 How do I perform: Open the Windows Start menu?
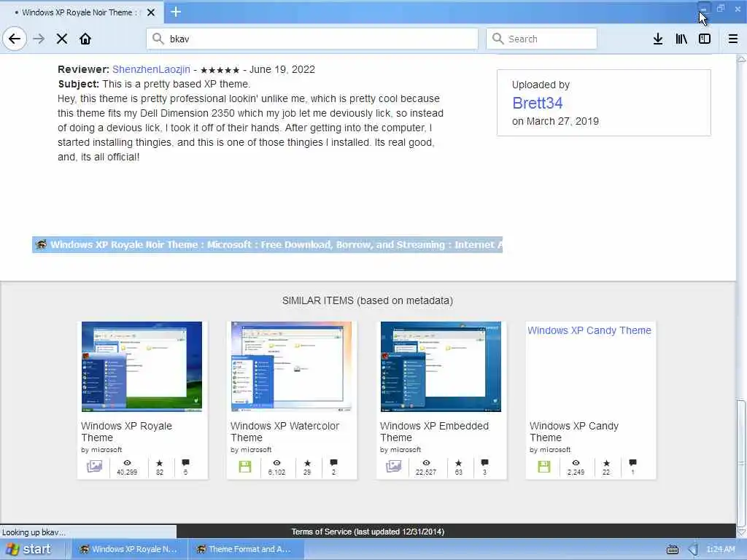pos(28,549)
